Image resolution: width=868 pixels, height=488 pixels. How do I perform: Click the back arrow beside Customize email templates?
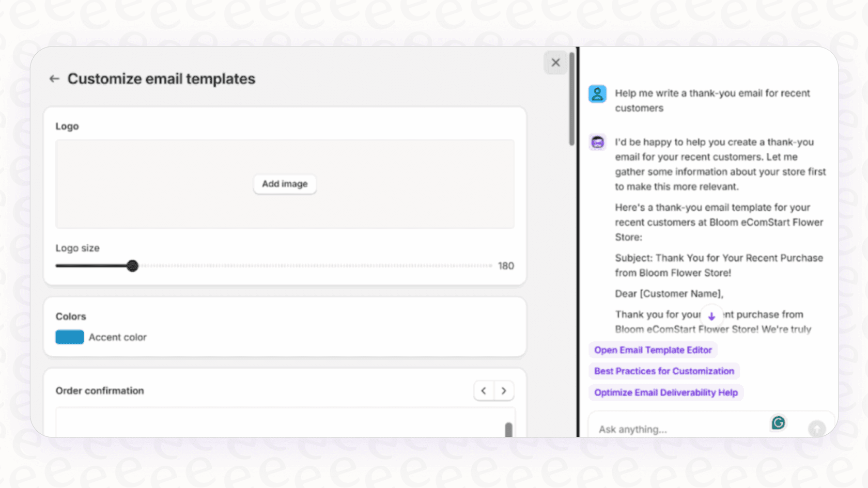coord(54,78)
